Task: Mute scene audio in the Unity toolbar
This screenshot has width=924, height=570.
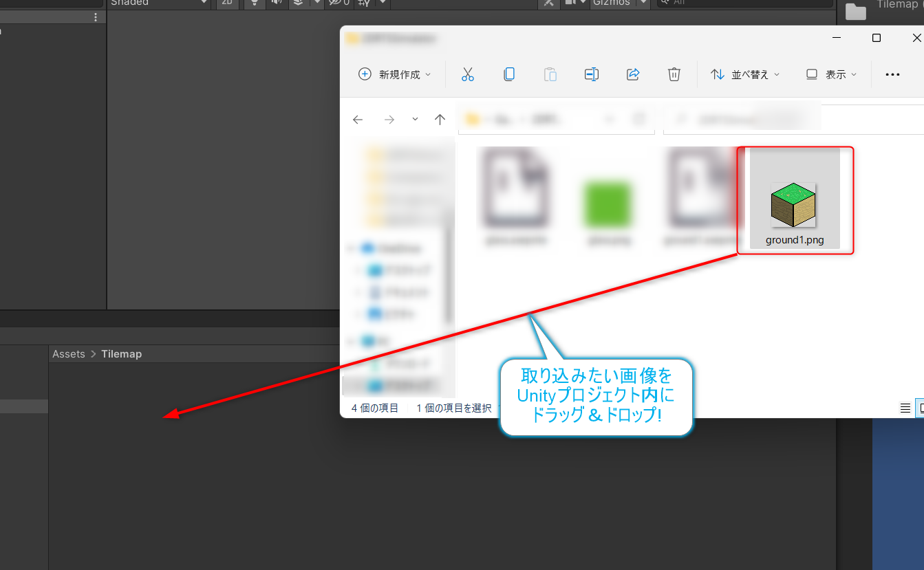Action: 277,3
